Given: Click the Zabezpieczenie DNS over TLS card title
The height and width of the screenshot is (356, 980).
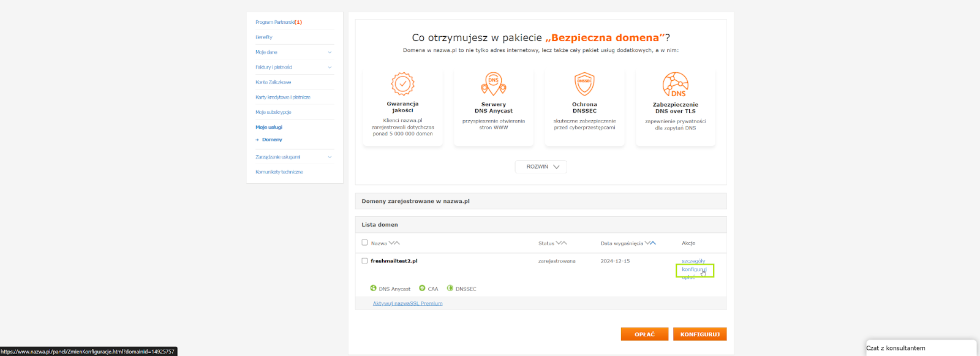Looking at the screenshot, I should [676, 108].
